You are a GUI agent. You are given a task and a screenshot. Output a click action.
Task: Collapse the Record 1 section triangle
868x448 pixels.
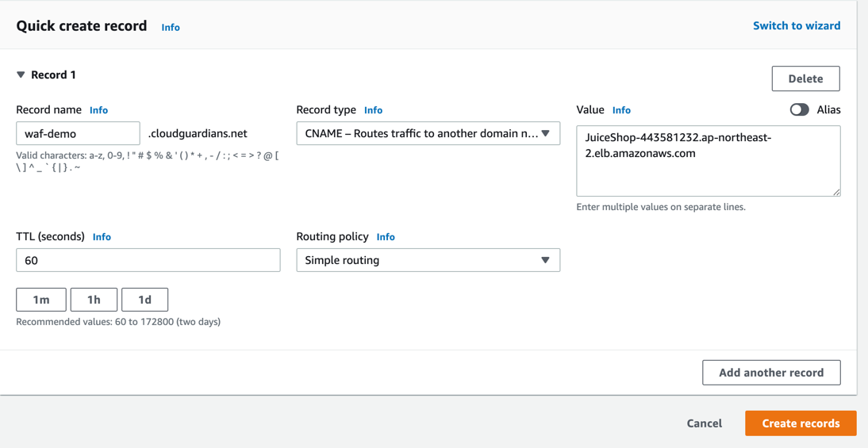[21, 75]
